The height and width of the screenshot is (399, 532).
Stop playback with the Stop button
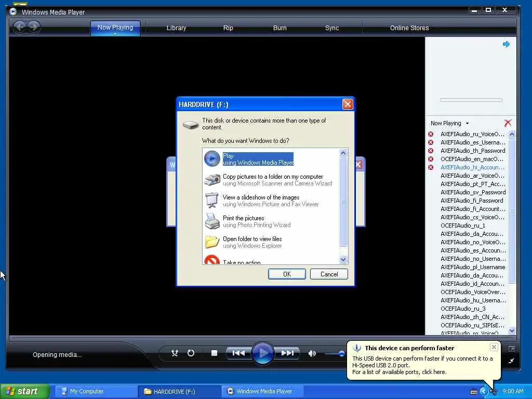point(214,353)
